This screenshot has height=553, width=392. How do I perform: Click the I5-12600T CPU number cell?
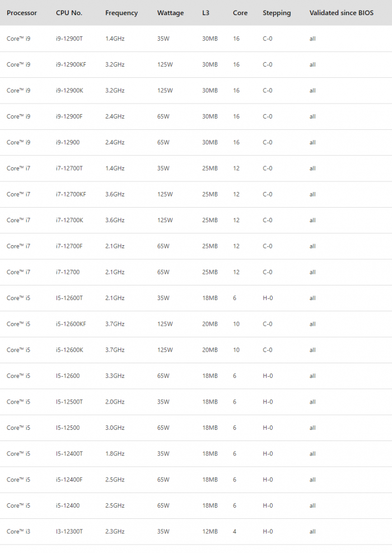[69, 298]
